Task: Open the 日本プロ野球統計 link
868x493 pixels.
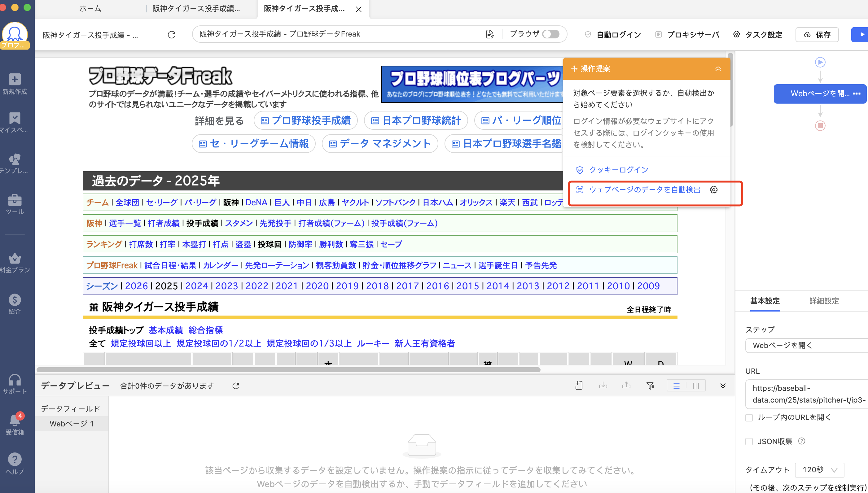Action: tap(416, 120)
